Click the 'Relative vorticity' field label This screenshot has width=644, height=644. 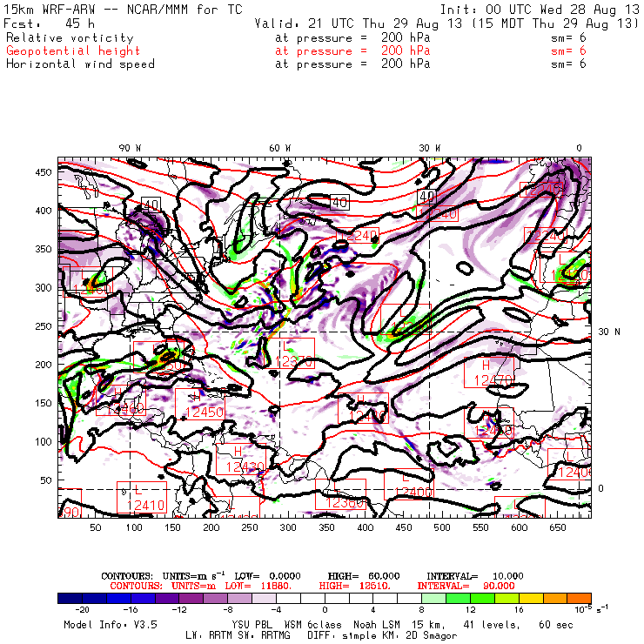[70, 38]
